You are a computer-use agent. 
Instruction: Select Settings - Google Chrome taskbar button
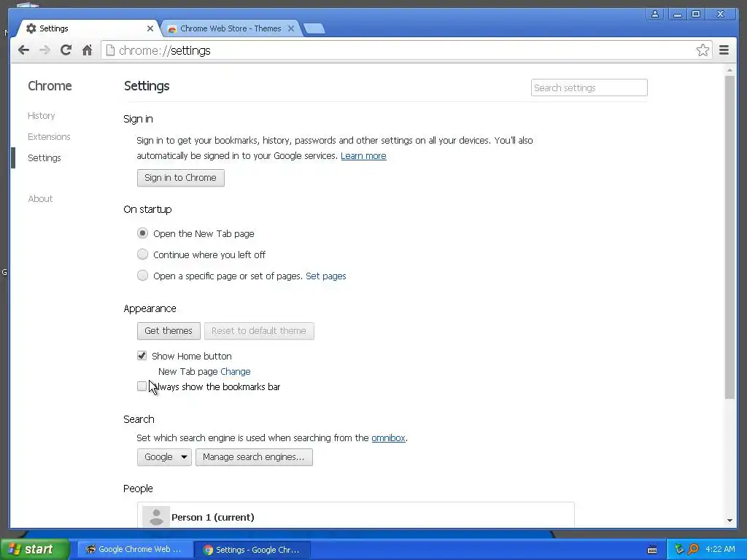click(252, 550)
